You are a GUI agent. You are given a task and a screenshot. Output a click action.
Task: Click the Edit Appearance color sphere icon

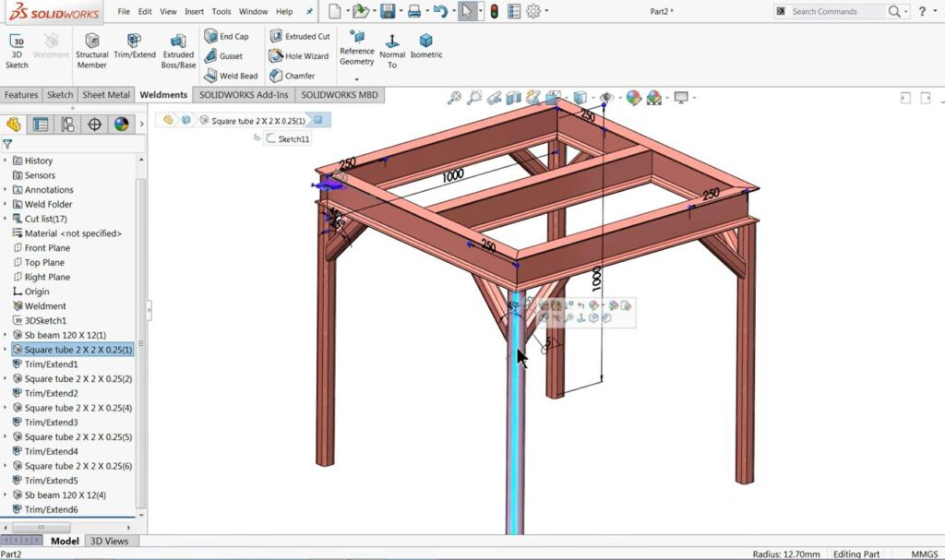(633, 96)
